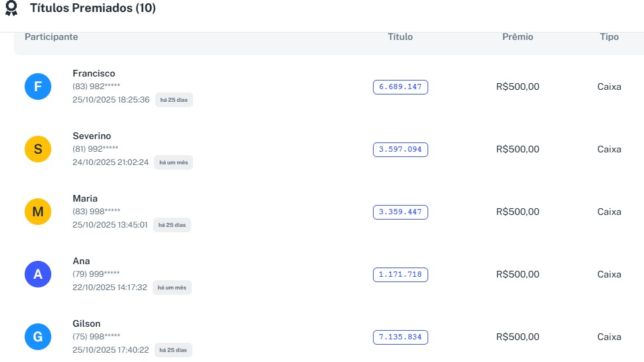The width and height of the screenshot is (644, 362).
Task: Select title badge 3.359.447
Action: click(400, 212)
